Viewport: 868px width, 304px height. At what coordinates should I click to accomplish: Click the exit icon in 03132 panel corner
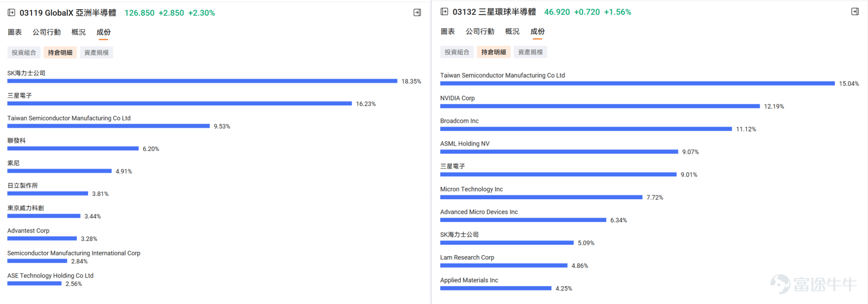[855, 11]
